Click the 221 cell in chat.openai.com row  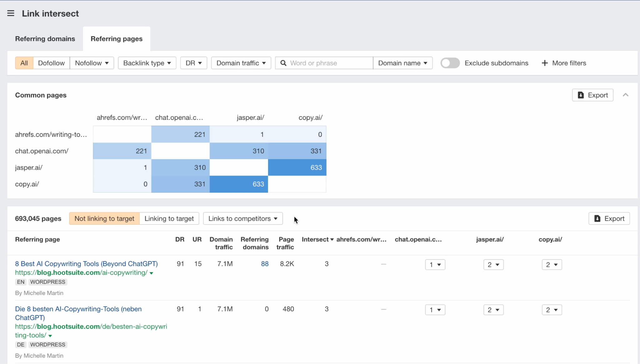(122, 151)
